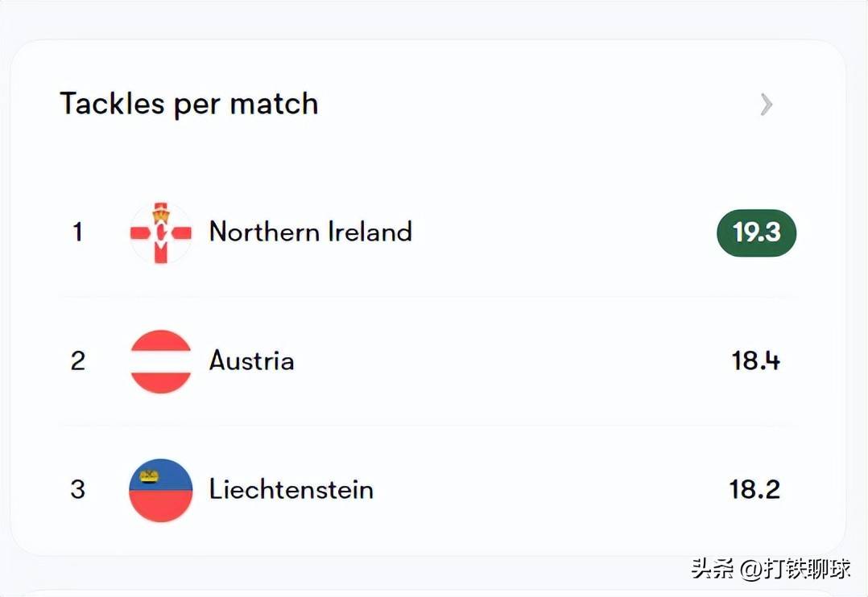Screen dimensions: 868x597
Task: Open the Northern Ireland team name
Action: [311, 232]
